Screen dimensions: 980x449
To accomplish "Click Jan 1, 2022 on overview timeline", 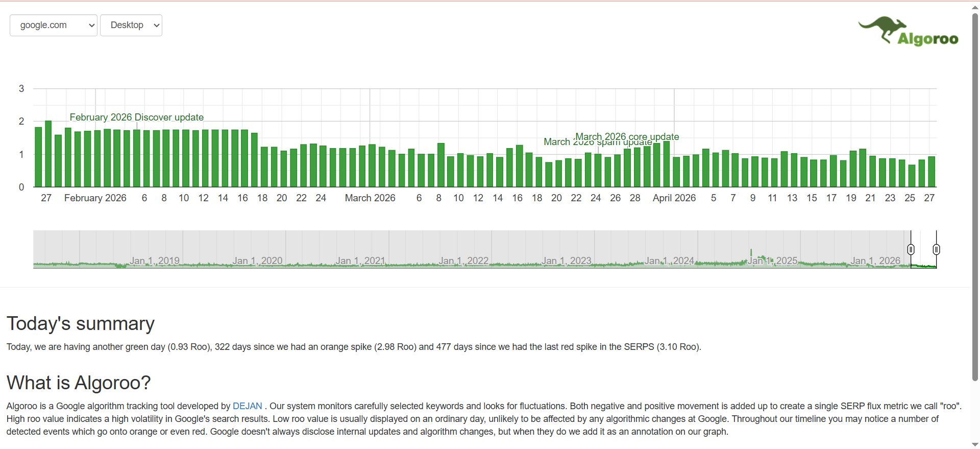I will pos(463,261).
